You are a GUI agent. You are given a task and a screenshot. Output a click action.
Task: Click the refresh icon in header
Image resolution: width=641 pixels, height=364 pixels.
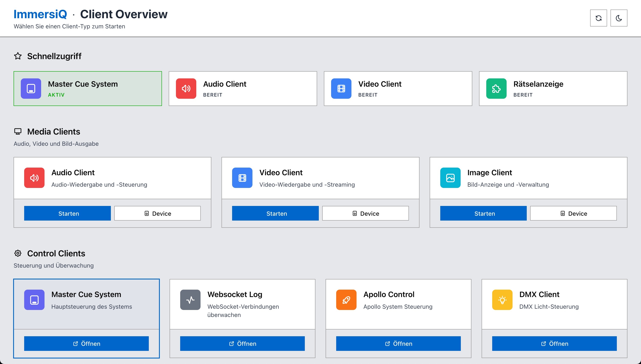598,18
